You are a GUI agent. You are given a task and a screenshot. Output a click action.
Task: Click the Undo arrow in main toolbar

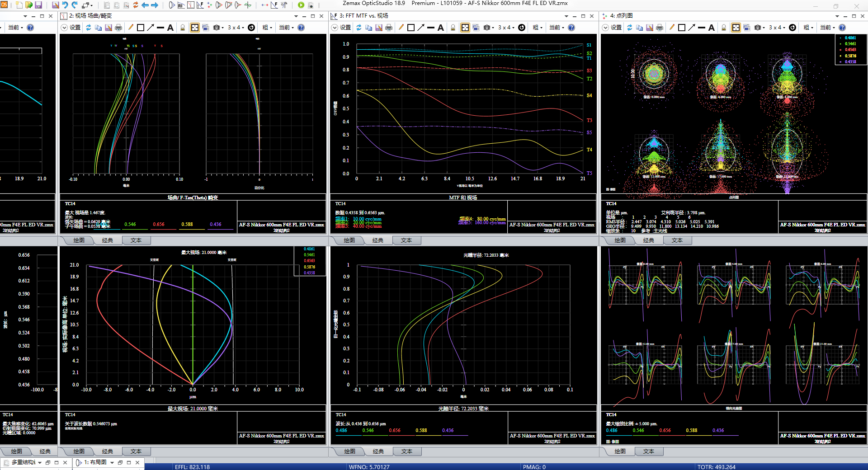pyautogui.click(x=65, y=5)
